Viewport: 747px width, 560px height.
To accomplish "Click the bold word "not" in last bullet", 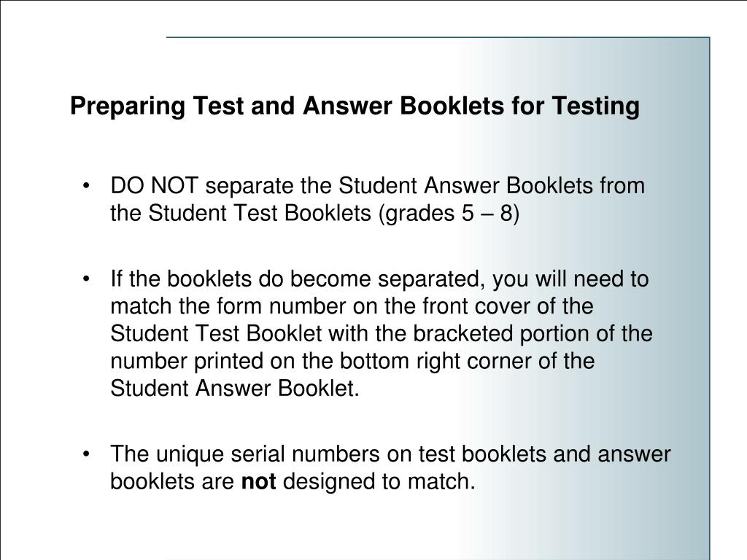I will coord(259,481).
